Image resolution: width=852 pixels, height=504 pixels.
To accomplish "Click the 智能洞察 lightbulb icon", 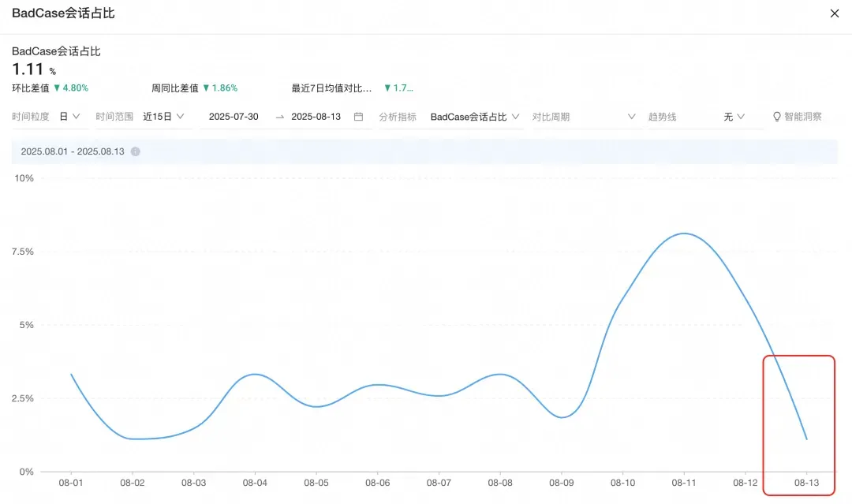I will (x=776, y=117).
